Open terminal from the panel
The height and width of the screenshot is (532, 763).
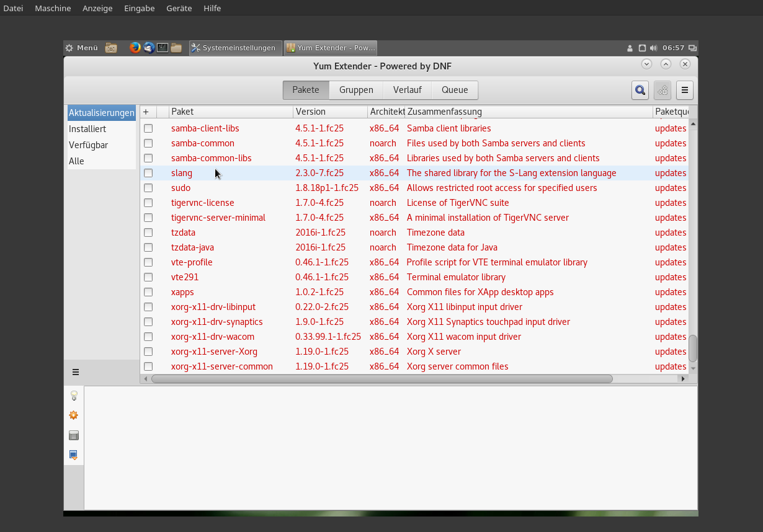[163, 48]
